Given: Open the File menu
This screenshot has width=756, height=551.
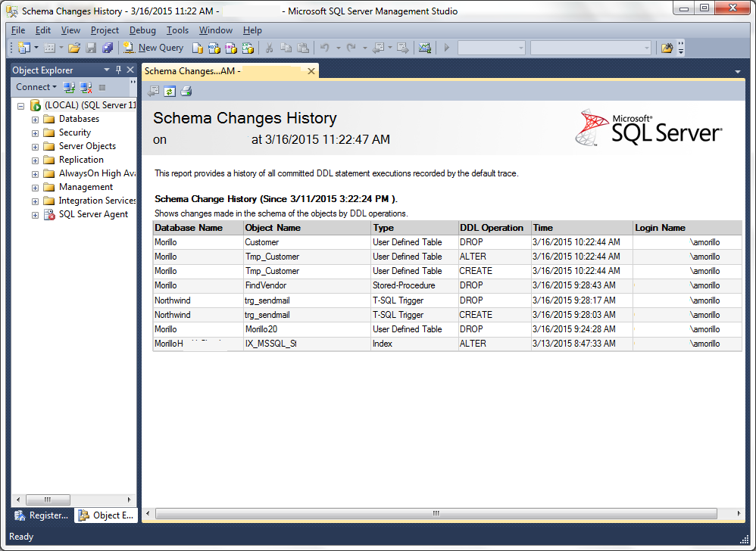Looking at the screenshot, I should (x=18, y=30).
